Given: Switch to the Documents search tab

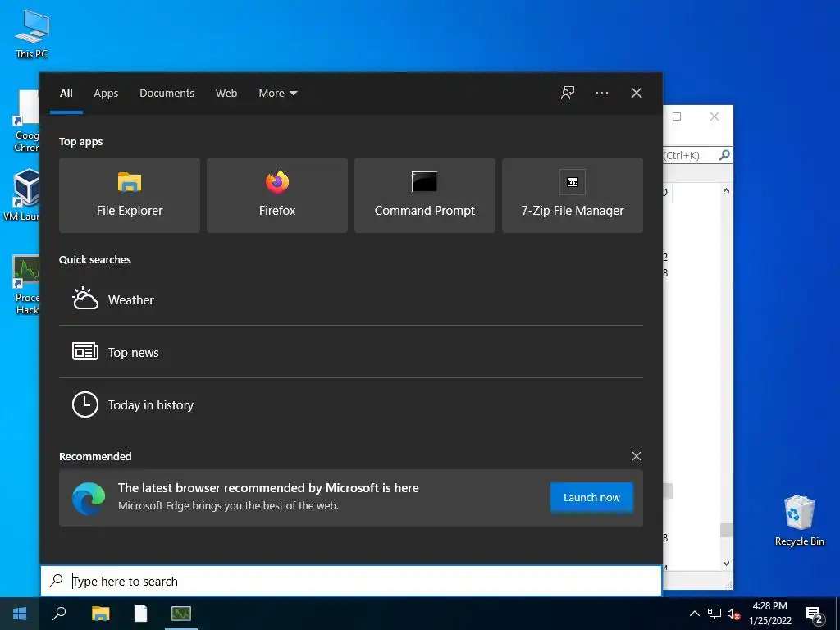Looking at the screenshot, I should (x=167, y=94).
